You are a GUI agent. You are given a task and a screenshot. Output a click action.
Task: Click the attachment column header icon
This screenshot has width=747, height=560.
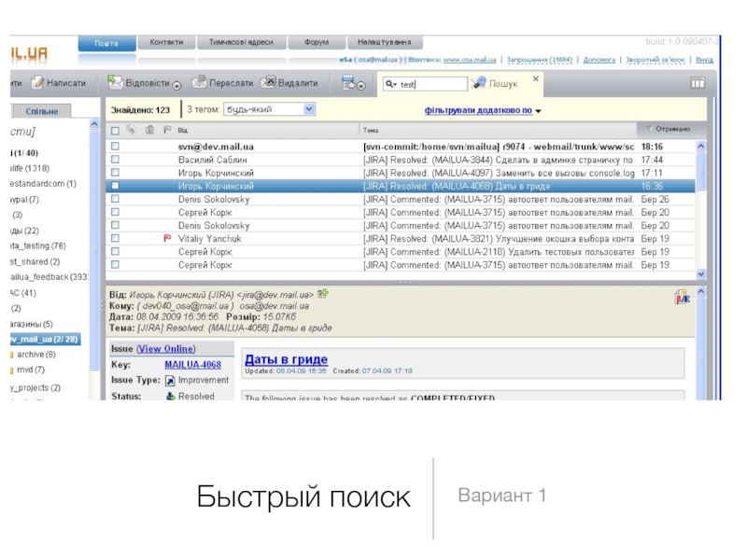pyautogui.click(x=149, y=130)
